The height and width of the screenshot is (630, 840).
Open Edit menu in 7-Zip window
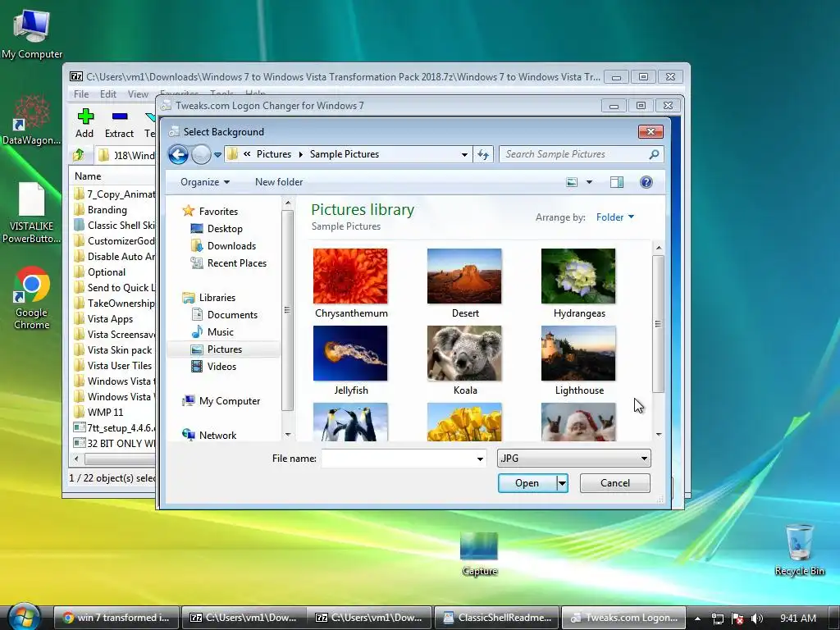point(108,94)
